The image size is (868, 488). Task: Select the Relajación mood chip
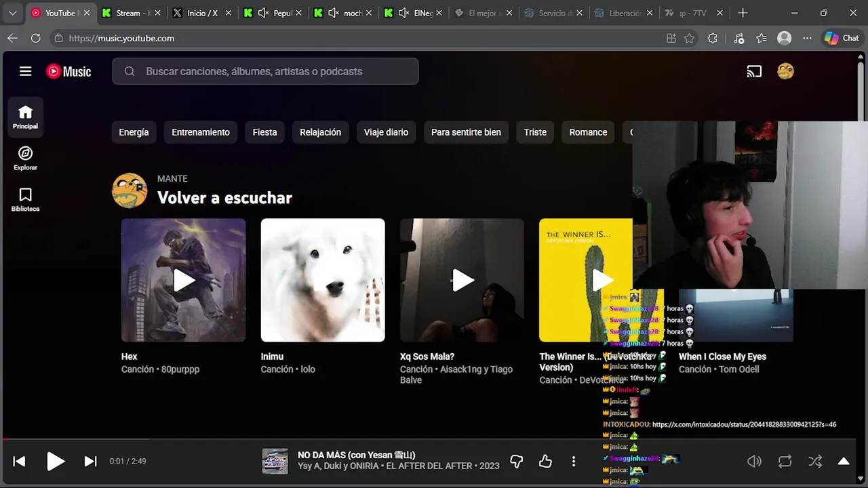[x=320, y=132]
